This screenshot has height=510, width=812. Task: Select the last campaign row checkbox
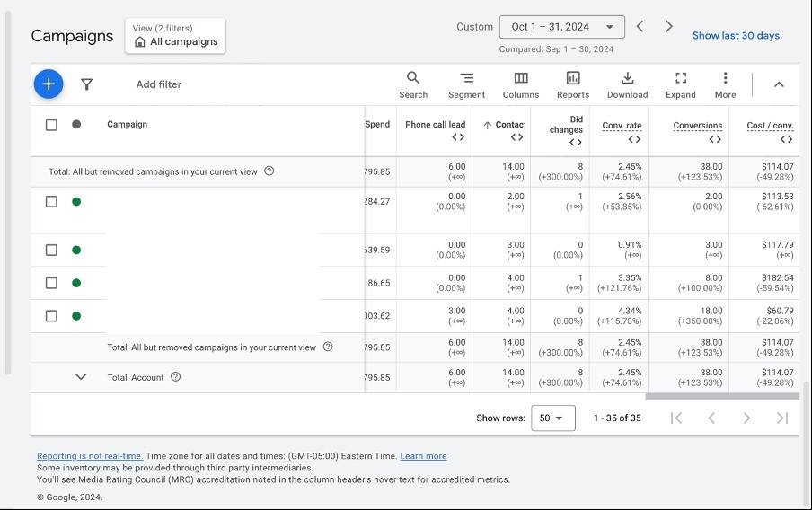51,316
